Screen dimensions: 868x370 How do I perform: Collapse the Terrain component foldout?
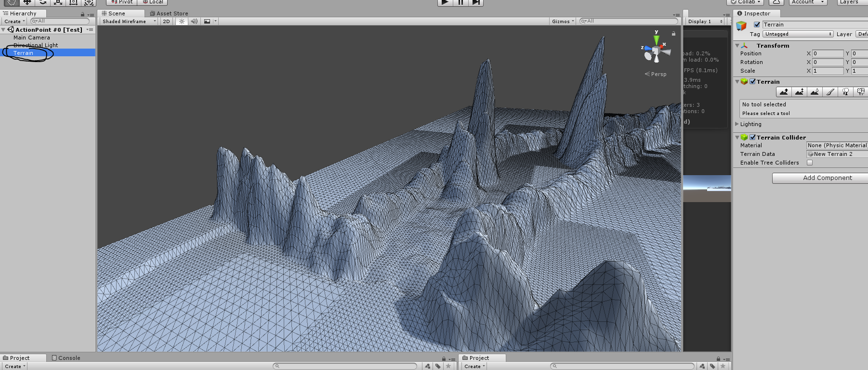point(737,82)
